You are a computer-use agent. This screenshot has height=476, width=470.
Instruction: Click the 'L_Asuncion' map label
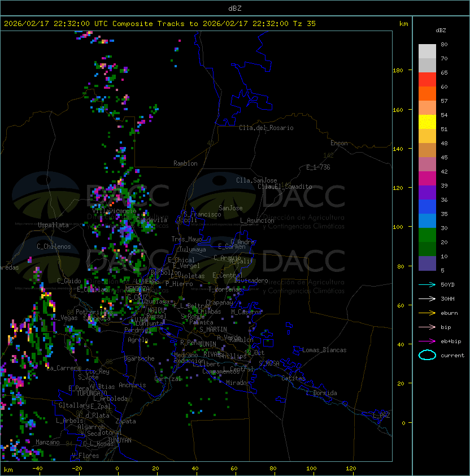tap(257, 220)
